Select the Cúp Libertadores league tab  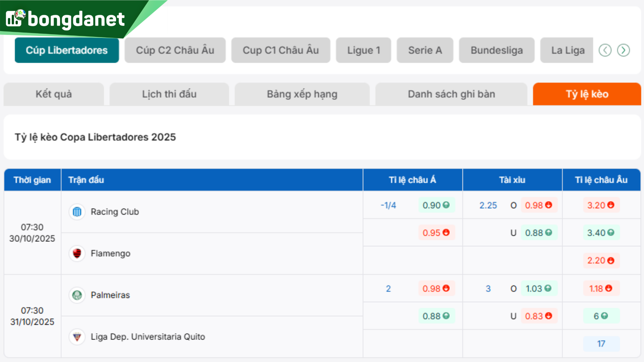point(67,50)
